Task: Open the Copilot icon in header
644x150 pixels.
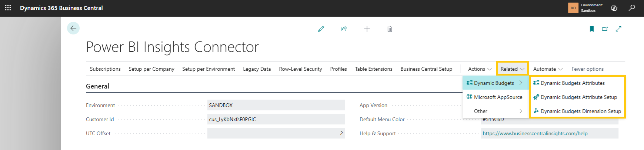Action: pyautogui.click(x=614, y=8)
